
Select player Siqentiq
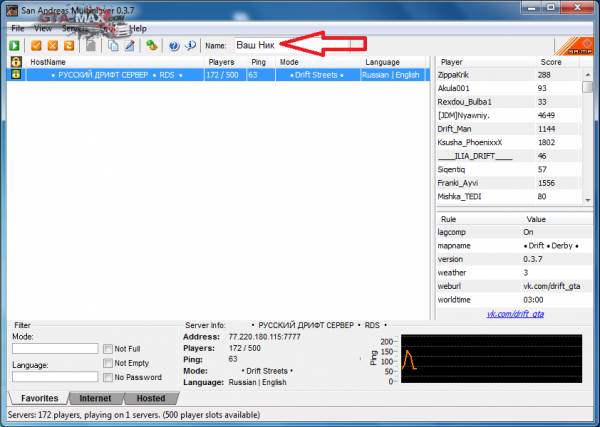[x=509, y=169]
